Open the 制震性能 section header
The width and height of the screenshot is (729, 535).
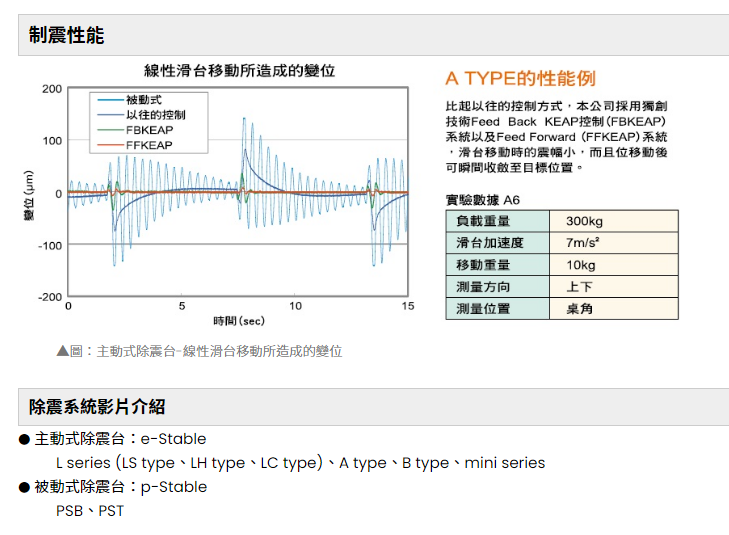pos(67,36)
